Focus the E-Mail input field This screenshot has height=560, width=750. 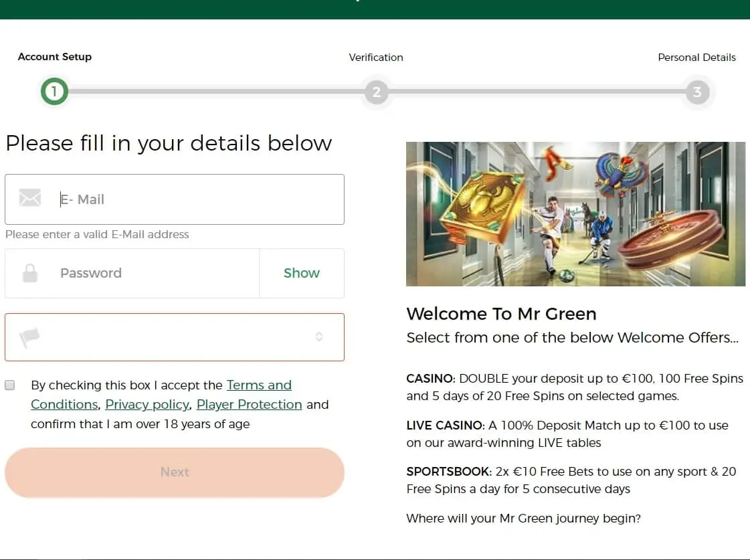pyautogui.click(x=175, y=199)
